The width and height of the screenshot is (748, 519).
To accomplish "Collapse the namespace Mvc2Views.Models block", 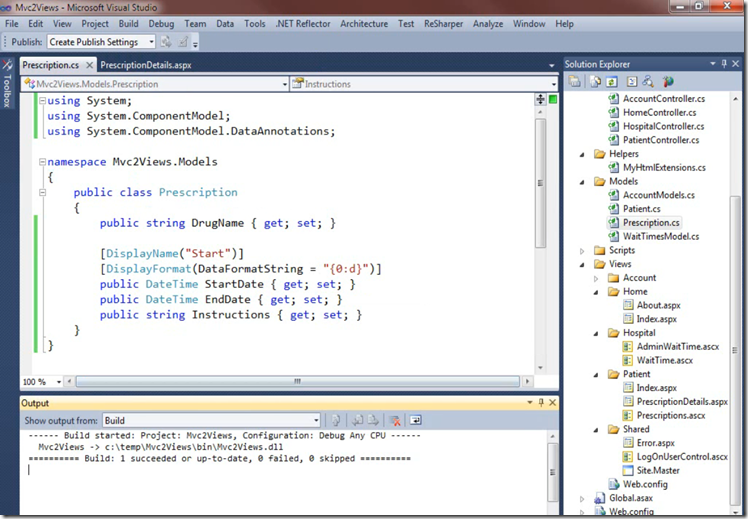I will point(42,162).
